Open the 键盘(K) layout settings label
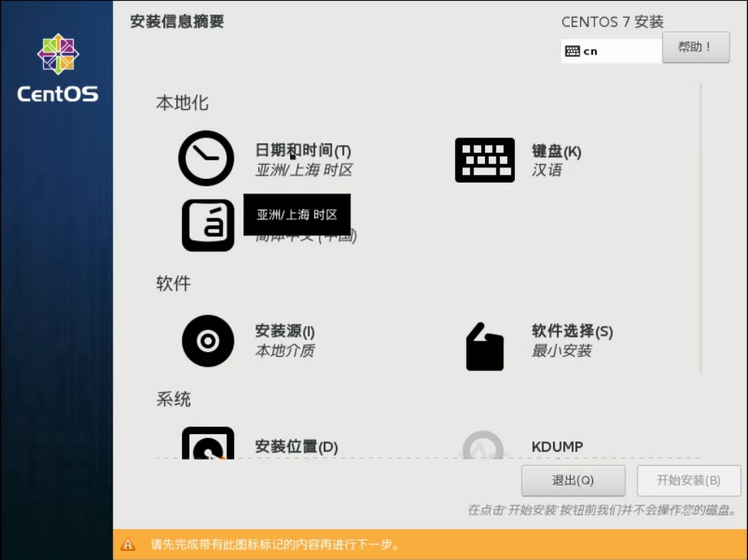The image size is (748, 560). pos(556,151)
